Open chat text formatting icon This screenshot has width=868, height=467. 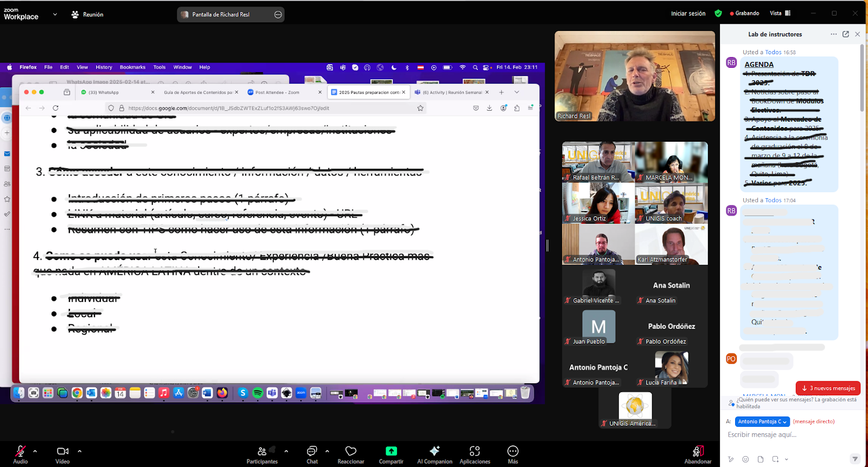pos(731,459)
